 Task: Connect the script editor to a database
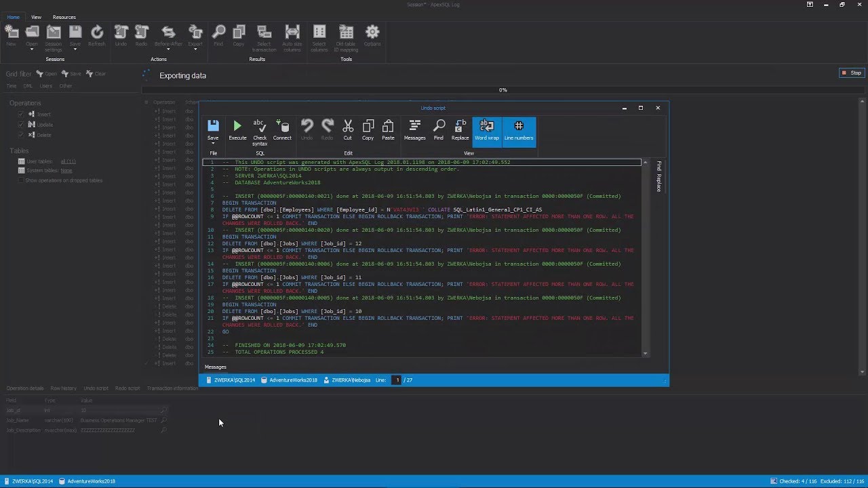coord(282,129)
